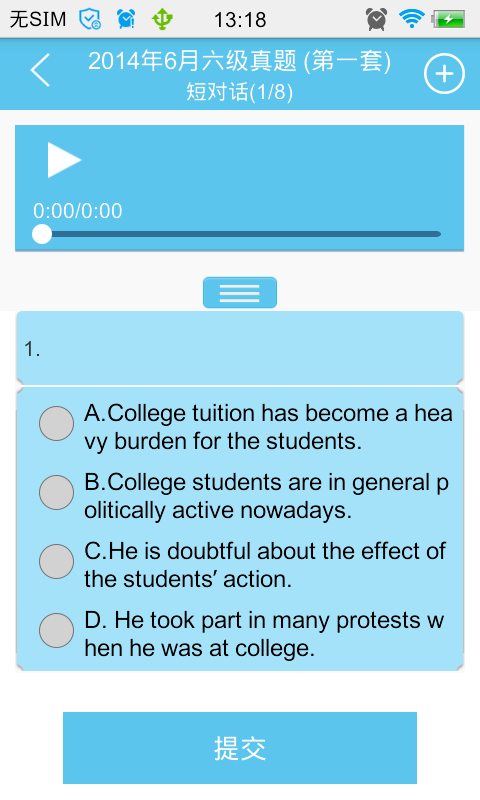Viewport: 480px width, 800px height.
Task: Tap the green USB status icon
Action: click(163, 19)
